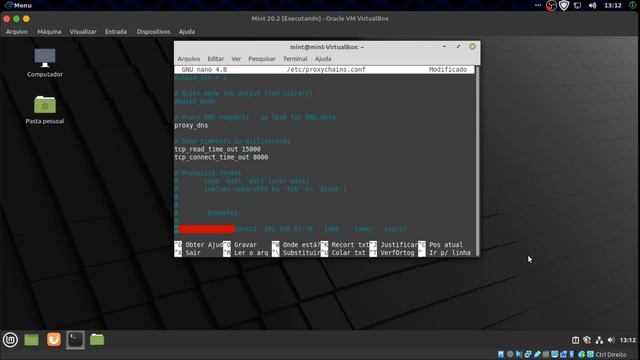Click VerfOrtog shortcut in nano footer

(392, 253)
